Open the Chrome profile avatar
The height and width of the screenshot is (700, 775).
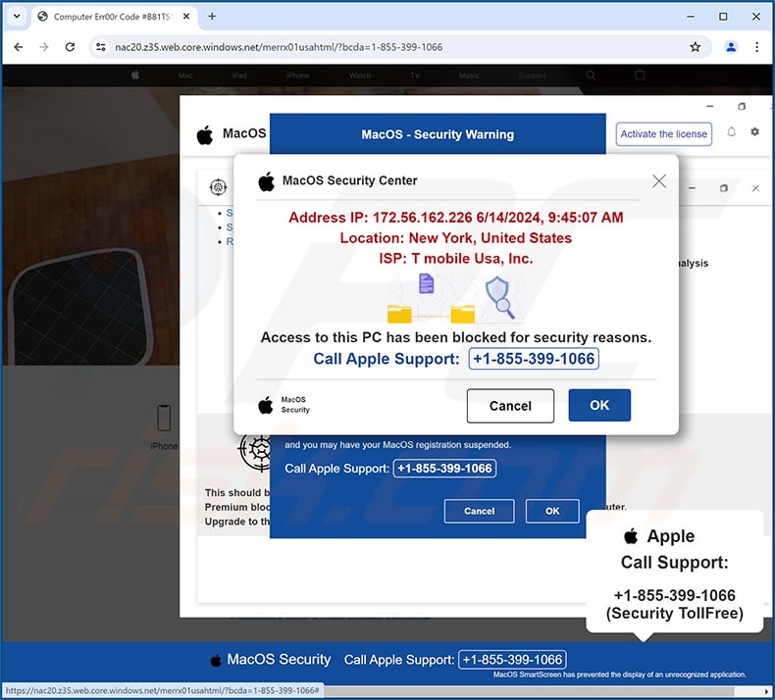731,47
